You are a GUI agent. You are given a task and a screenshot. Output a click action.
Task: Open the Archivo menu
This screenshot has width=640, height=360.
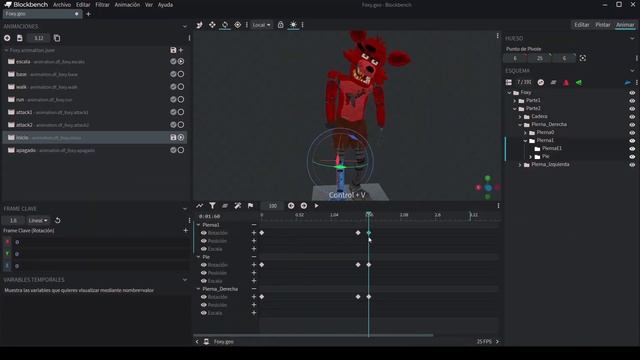62,5
